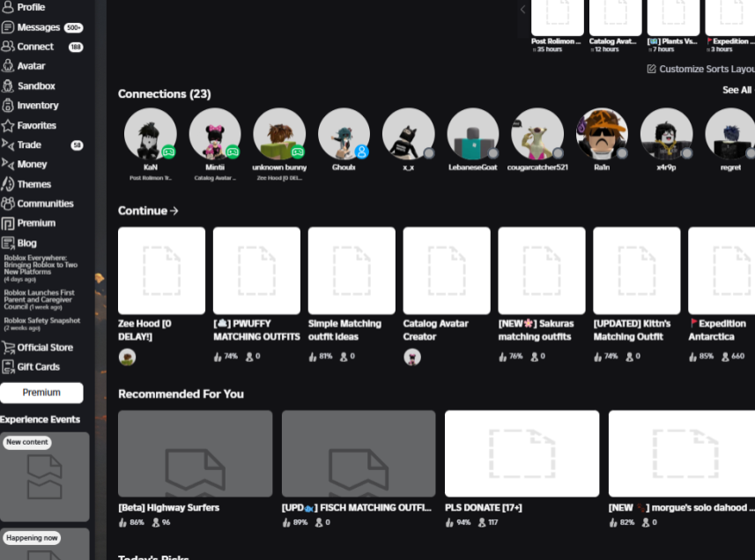This screenshot has width=755, height=560.
Task: Open LebaneseGoat's avatar
Action: [473, 134]
